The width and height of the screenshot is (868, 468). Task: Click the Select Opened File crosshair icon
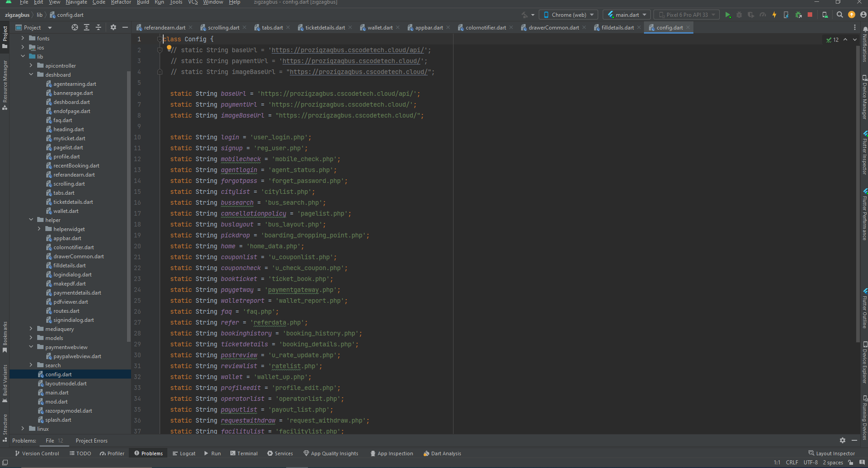click(x=75, y=28)
